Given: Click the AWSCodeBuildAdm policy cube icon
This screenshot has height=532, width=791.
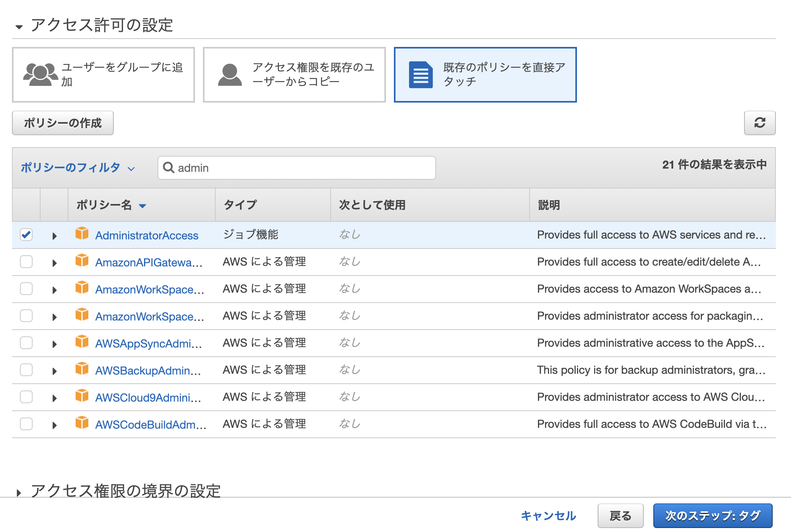Looking at the screenshot, I should (82, 423).
